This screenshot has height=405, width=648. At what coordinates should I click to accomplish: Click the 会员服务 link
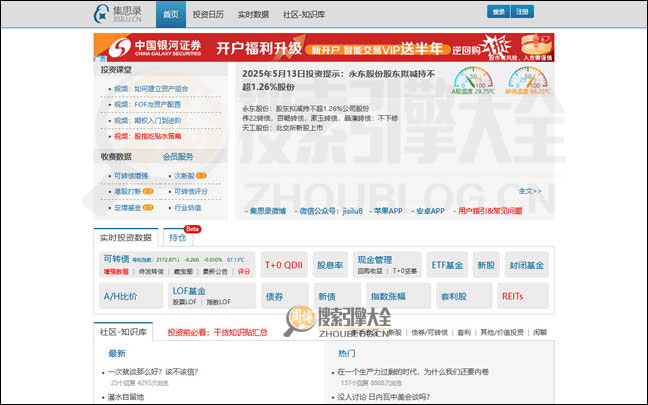pyautogui.click(x=178, y=157)
